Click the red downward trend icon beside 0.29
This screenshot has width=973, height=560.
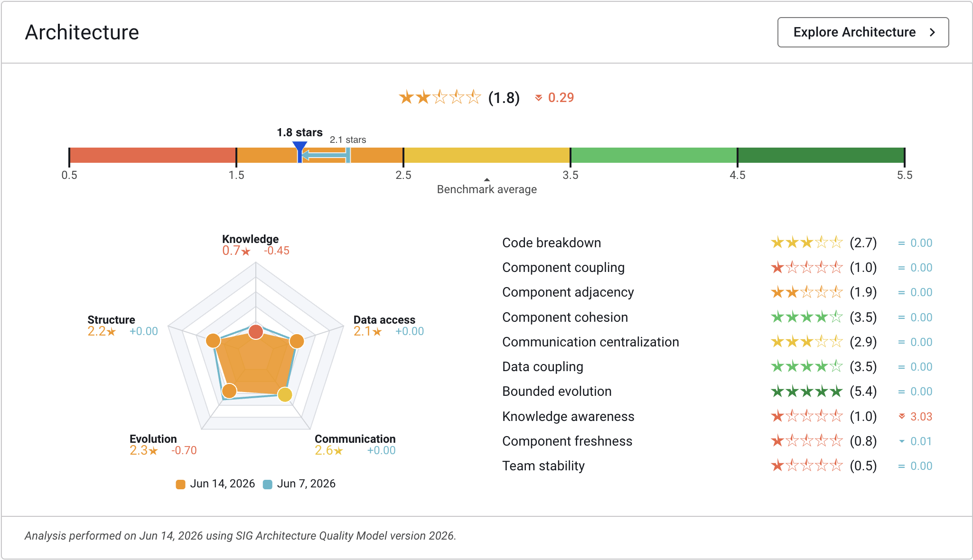pos(539,98)
